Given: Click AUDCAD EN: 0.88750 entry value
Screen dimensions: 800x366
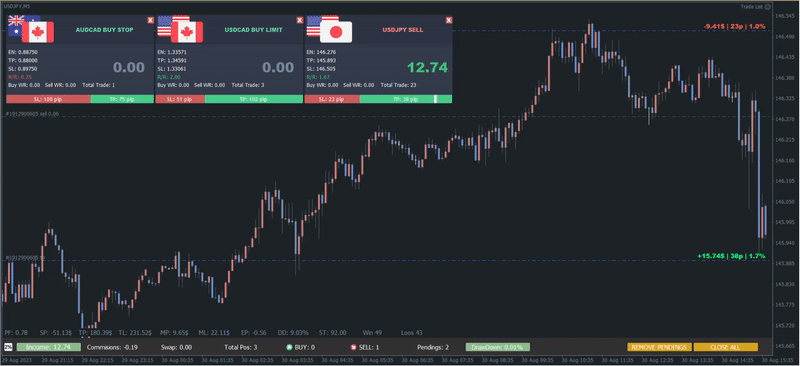Looking at the screenshot, I should (23, 52).
